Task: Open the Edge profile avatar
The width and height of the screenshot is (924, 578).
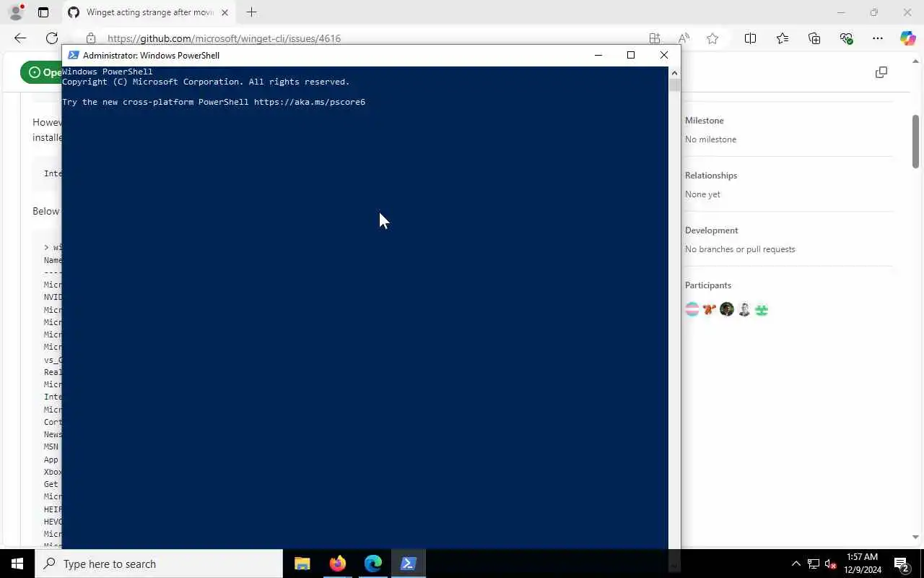Action: point(16,12)
